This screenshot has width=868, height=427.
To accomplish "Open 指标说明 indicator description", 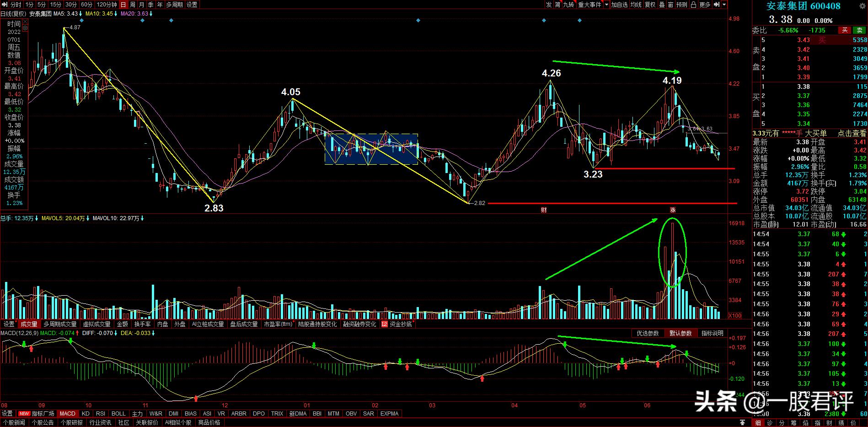I will point(712,333).
